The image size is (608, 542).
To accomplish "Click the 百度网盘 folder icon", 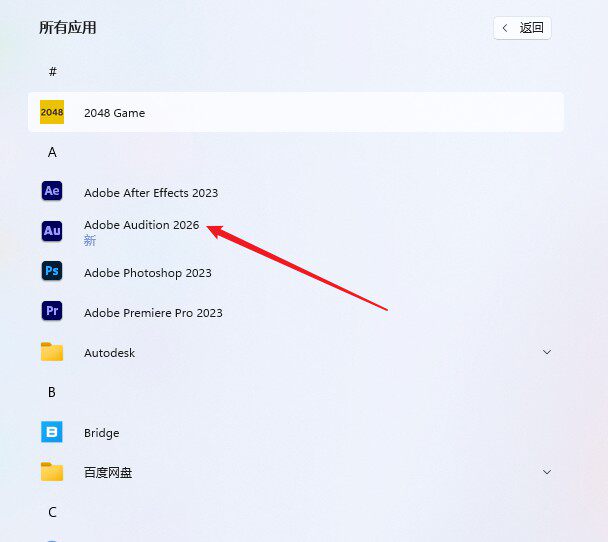I will [52, 471].
